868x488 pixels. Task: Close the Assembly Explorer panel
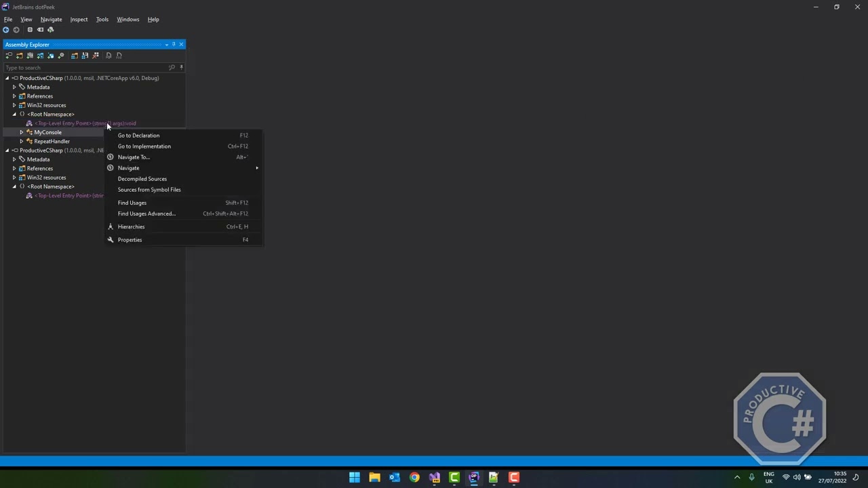(181, 44)
